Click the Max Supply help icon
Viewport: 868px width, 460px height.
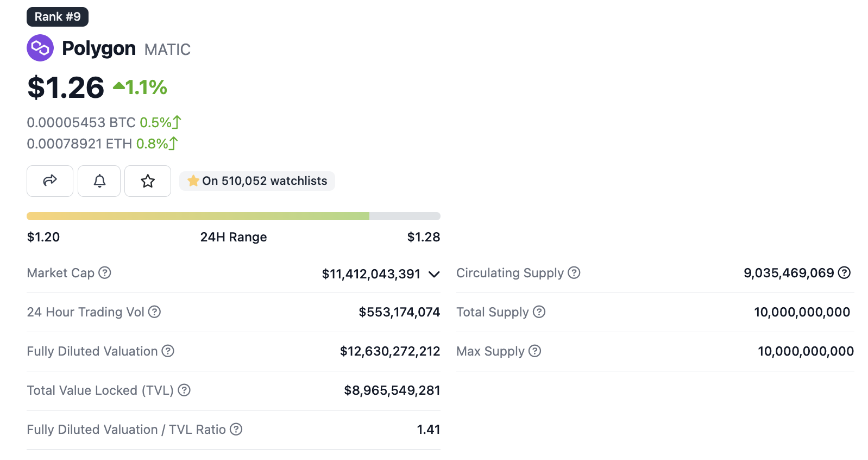tap(535, 351)
